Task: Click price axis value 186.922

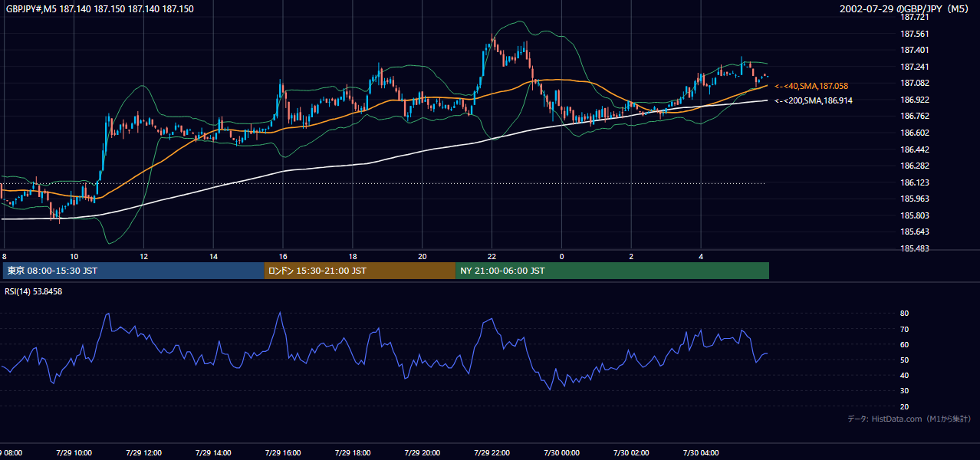Action: tap(915, 100)
